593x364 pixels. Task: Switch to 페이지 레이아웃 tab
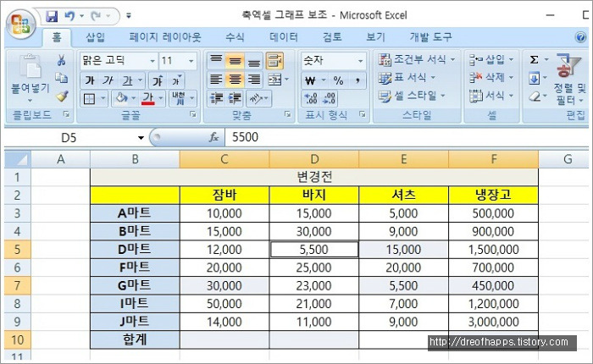pyautogui.click(x=165, y=37)
